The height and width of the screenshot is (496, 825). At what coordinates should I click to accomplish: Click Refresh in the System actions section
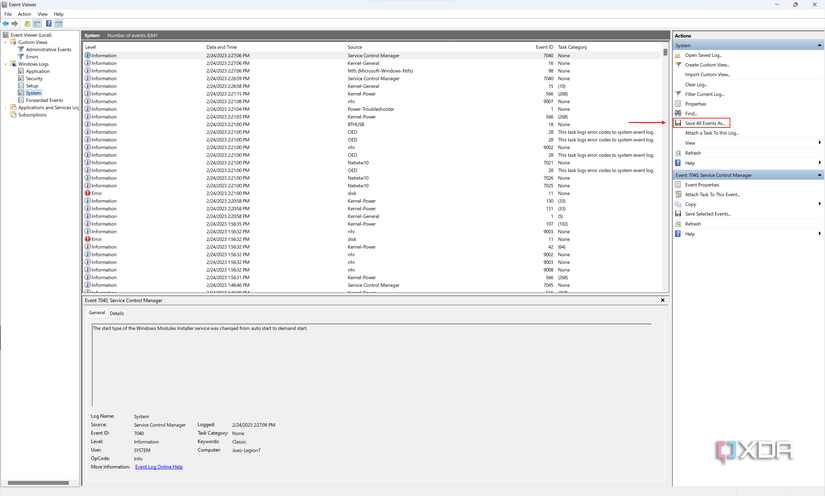[x=692, y=153]
